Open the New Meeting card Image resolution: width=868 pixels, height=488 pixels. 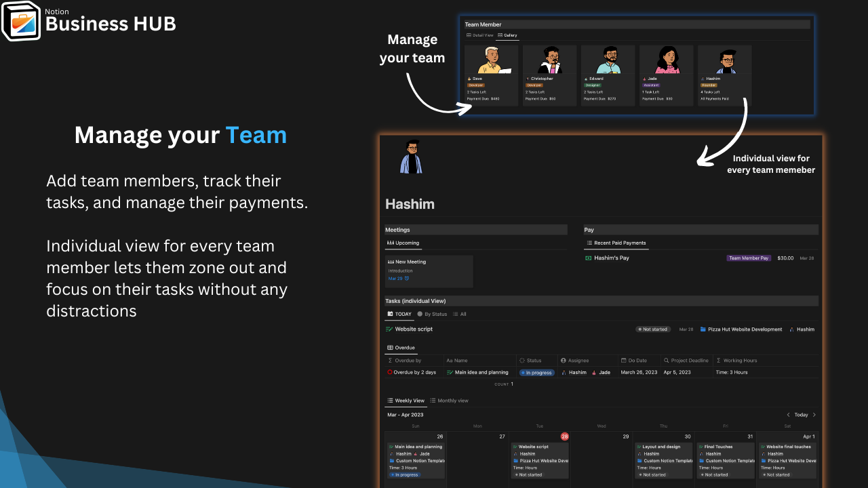[429, 271]
